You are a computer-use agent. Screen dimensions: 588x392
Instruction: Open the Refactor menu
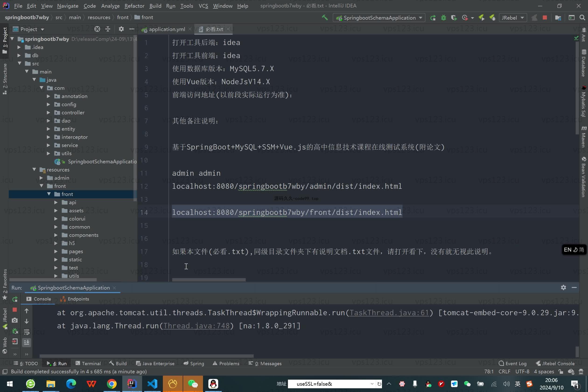pos(134,6)
